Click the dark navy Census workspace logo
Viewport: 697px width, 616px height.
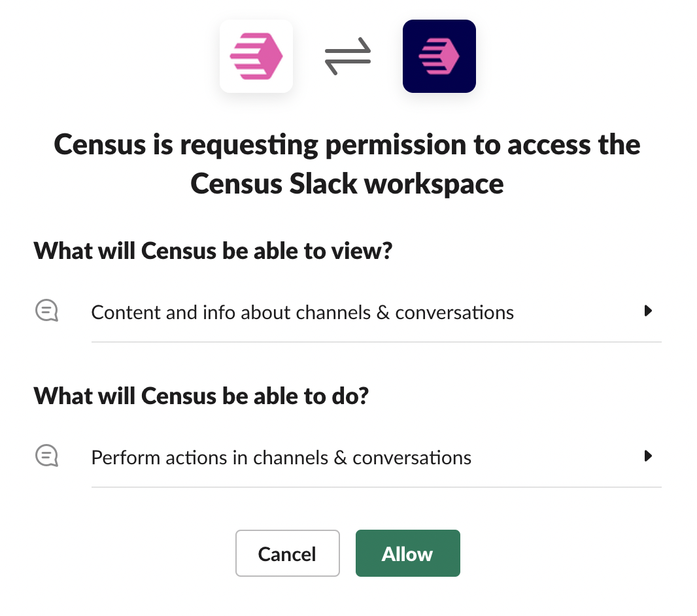pyautogui.click(x=439, y=56)
